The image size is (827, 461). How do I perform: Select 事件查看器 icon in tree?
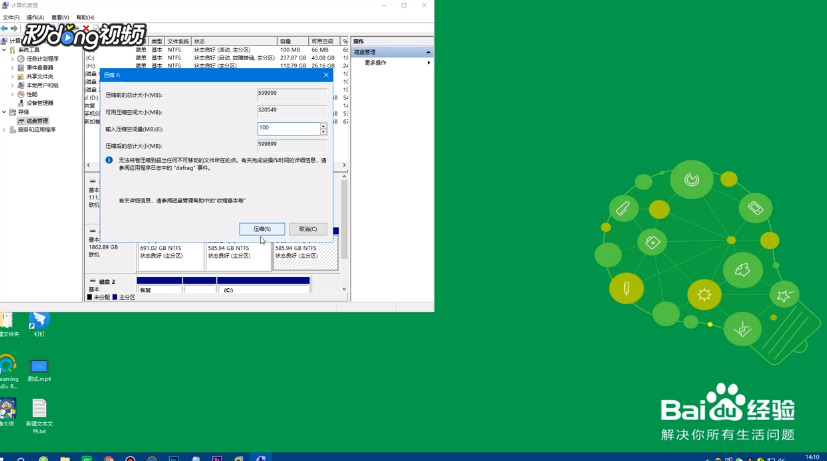[x=21, y=68]
